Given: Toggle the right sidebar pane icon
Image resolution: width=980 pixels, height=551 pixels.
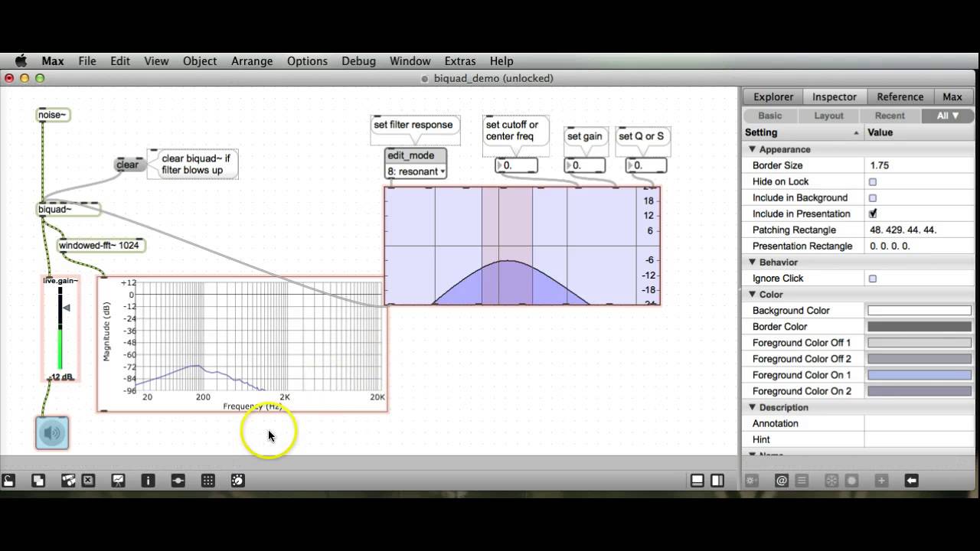Looking at the screenshot, I should (717, 481).
